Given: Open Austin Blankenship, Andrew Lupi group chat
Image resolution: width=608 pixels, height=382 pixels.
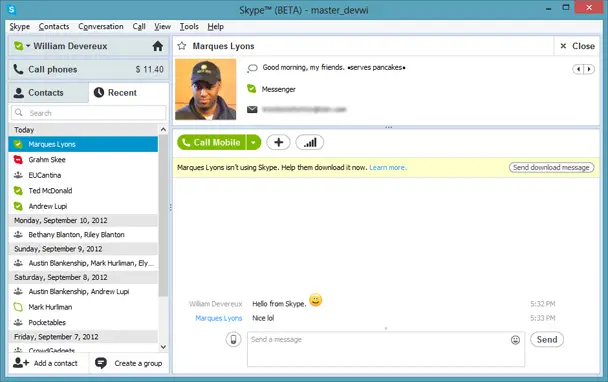Looking at the screenshot, I should pyautogui.click(x=83, y=292).
